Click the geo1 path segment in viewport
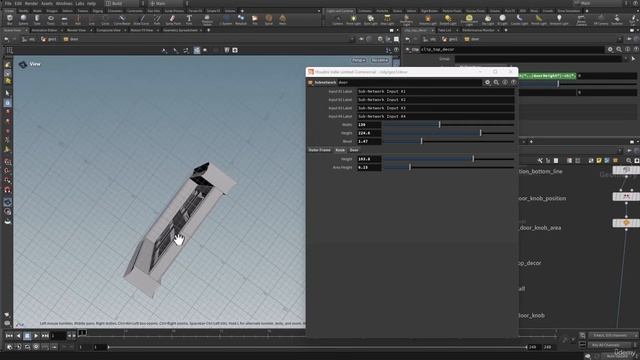 click(49, 39)
